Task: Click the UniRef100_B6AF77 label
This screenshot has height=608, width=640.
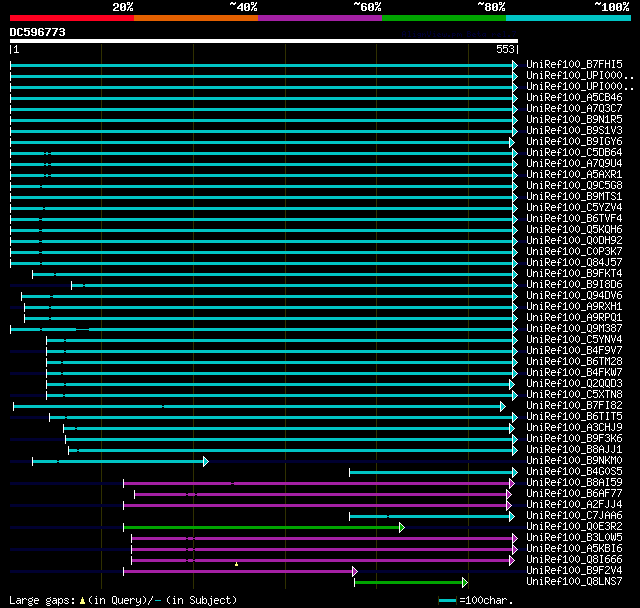Action: coord(574,494)
